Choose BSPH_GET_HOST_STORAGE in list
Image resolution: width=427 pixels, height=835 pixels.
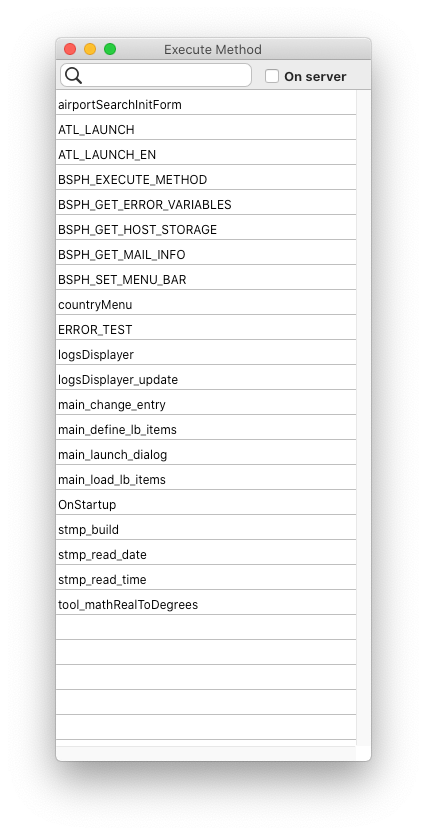pos(206,230)
